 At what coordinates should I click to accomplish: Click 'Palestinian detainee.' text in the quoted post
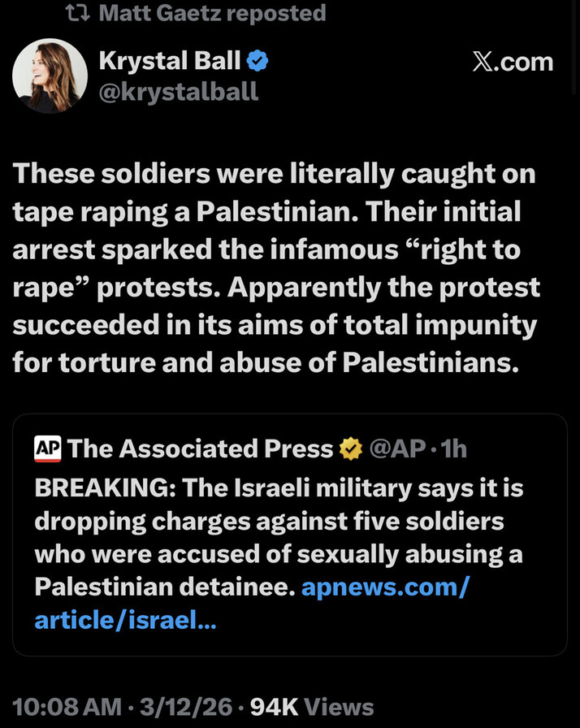163,587
